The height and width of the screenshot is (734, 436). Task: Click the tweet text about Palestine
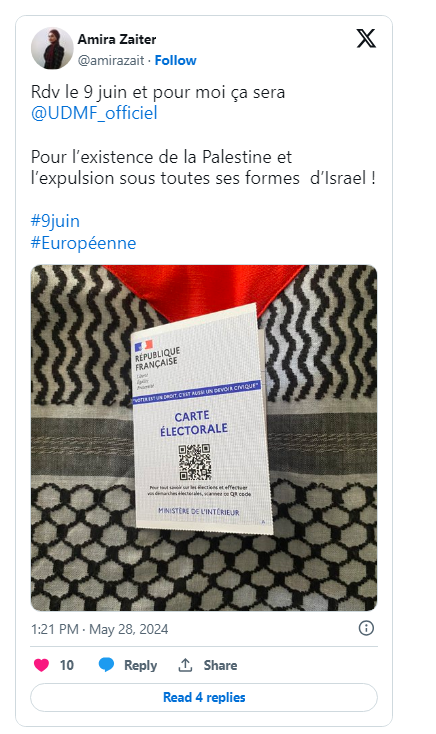[203, 168]
